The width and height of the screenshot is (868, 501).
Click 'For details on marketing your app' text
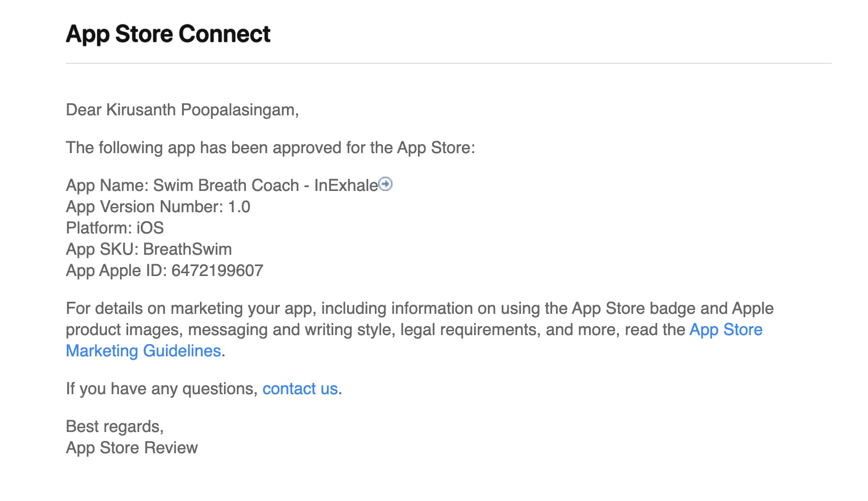(x=189, y=308)
